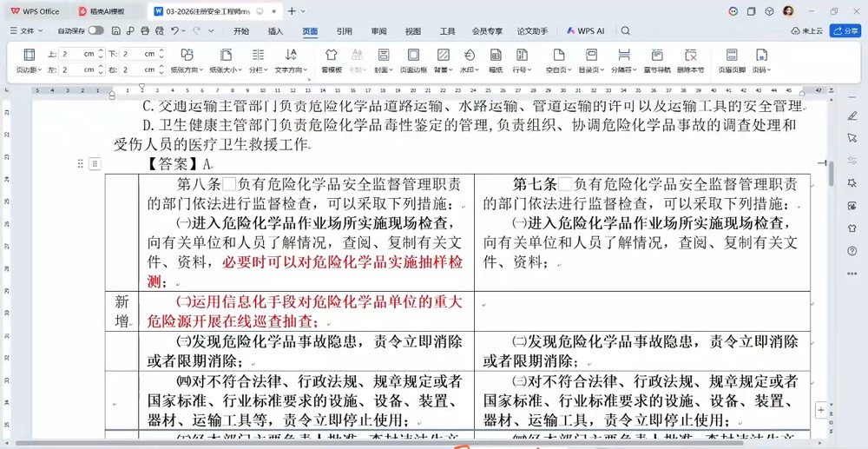Viewport: 868px width, 449px height.
Task: Click the image icon in right sidebar
Action: coord(852,206)
